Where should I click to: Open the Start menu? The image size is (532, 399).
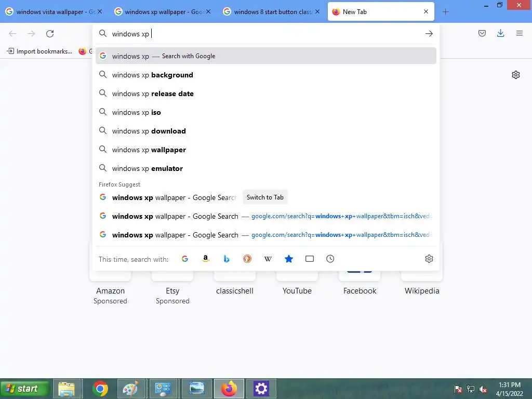pos(24,389)
